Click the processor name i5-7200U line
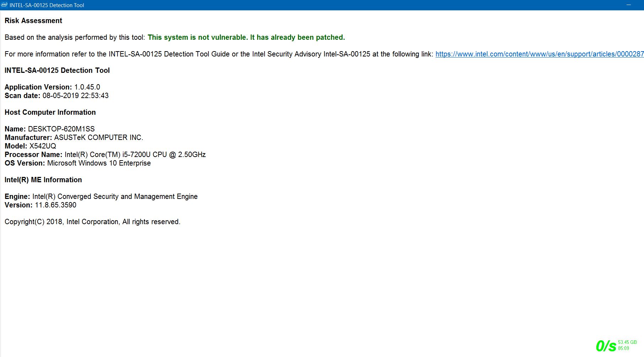Screen dimensions: 644x357 pos(105,155)
